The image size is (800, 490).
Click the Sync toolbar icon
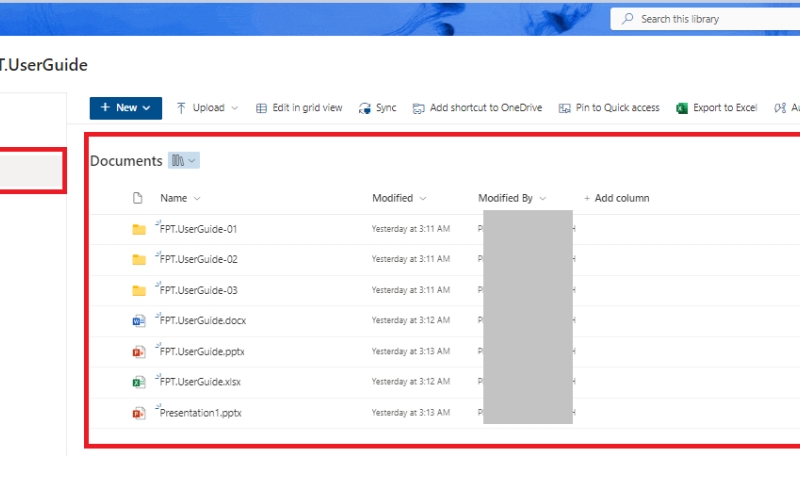[365, 108]
